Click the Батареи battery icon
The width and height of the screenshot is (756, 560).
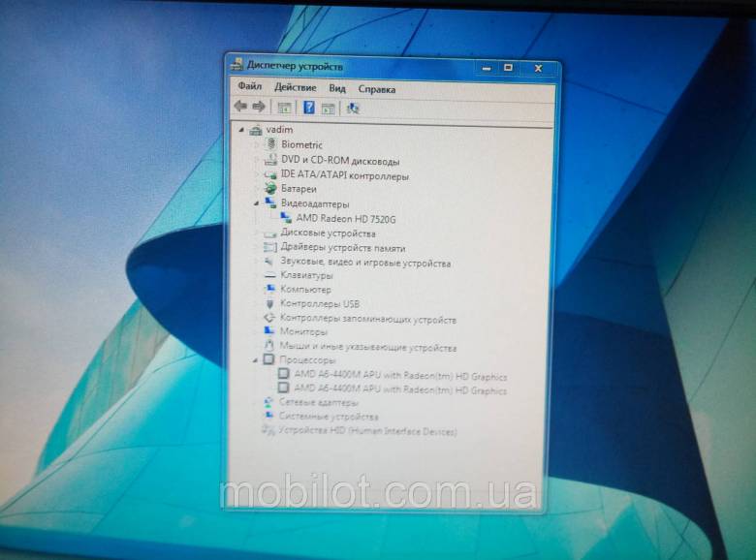click(x=270, y=188)
